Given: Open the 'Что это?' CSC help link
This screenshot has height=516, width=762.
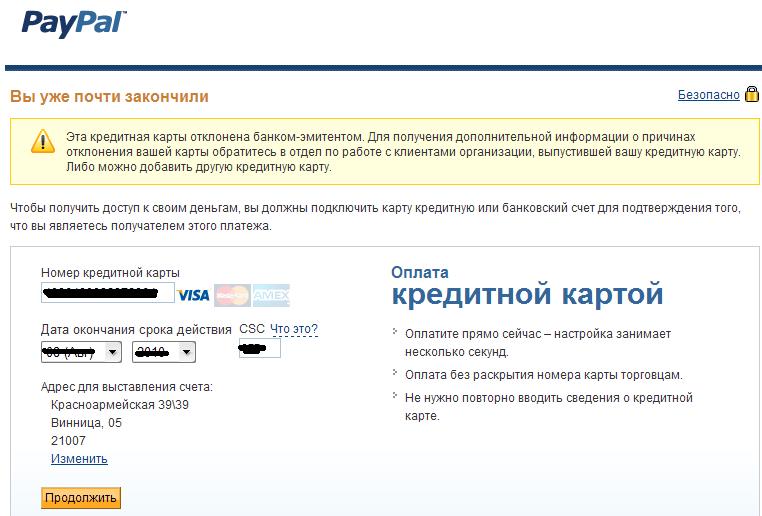Looking at the screenshot, I should pos(294,329).
